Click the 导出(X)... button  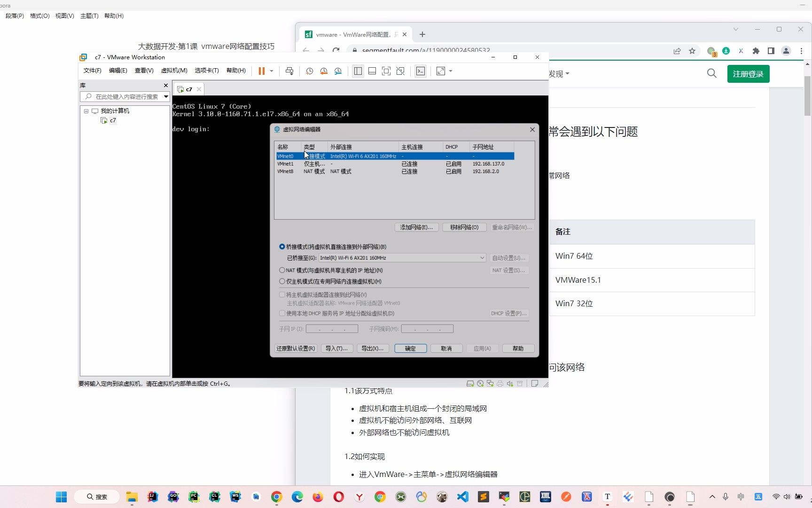tap(372, 349)
